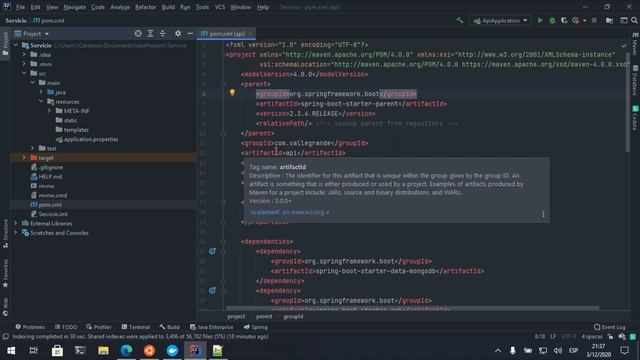Collapse the Servicio root folder
640x360 pixels.
point(16,45)
